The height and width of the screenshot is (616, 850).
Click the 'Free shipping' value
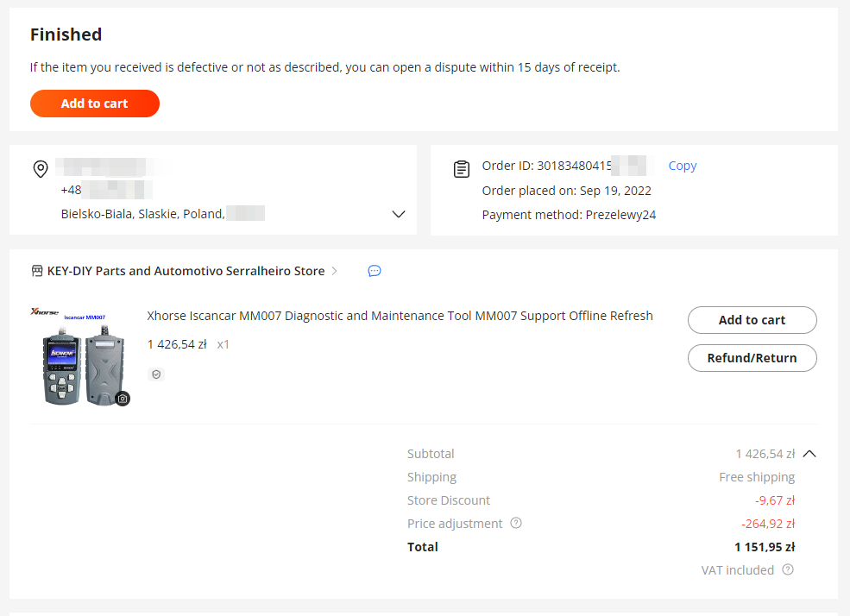coord(757,477)
